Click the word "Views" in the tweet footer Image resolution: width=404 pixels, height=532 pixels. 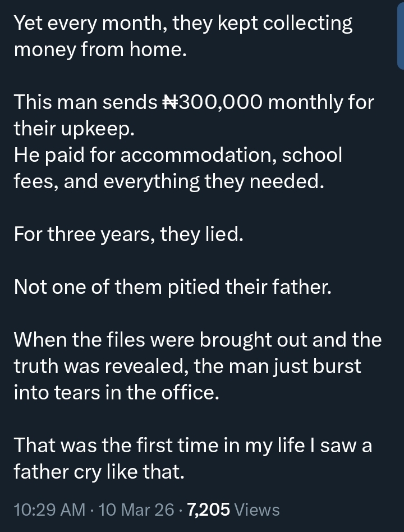click(x=256, y=510)
